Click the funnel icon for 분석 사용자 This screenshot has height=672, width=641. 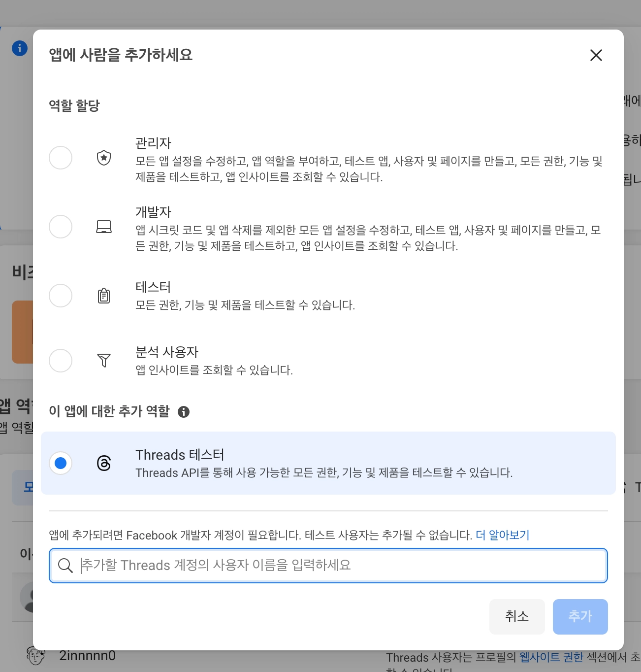104,361
